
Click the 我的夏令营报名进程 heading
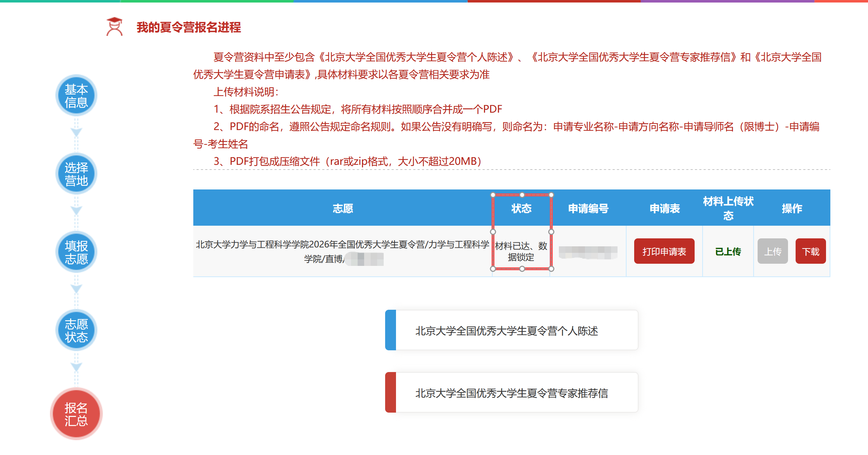189,27
